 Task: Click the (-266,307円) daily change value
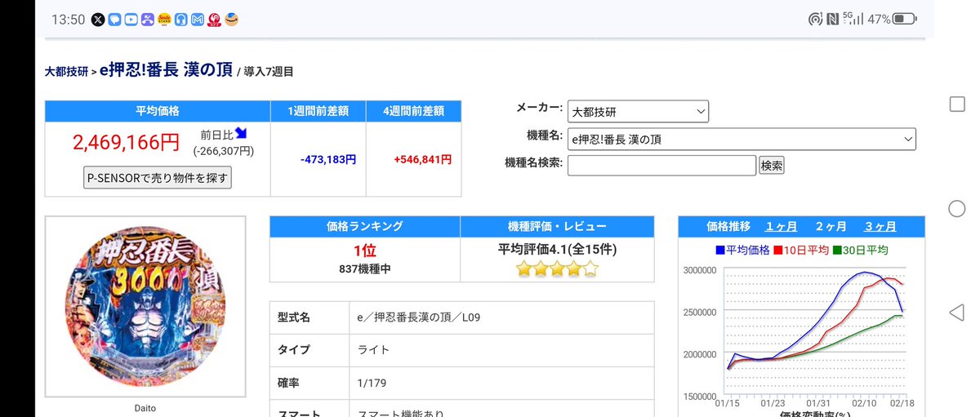coord(224,151)
